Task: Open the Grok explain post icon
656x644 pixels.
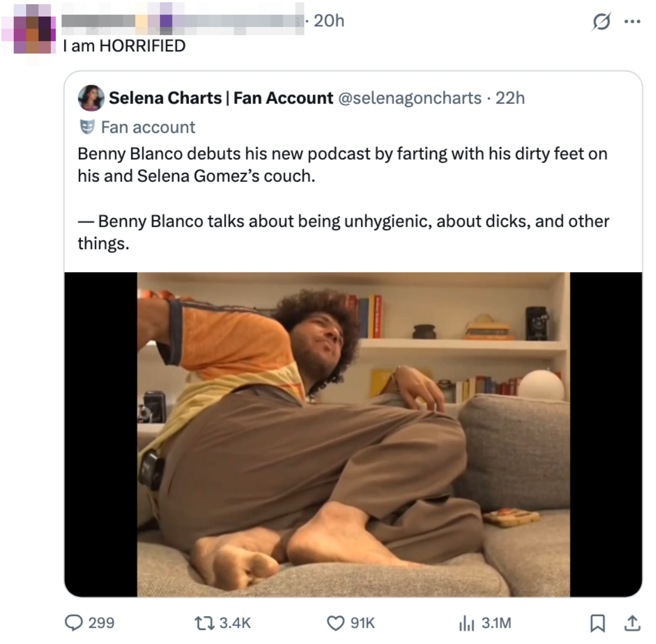Action: [601, 22]
